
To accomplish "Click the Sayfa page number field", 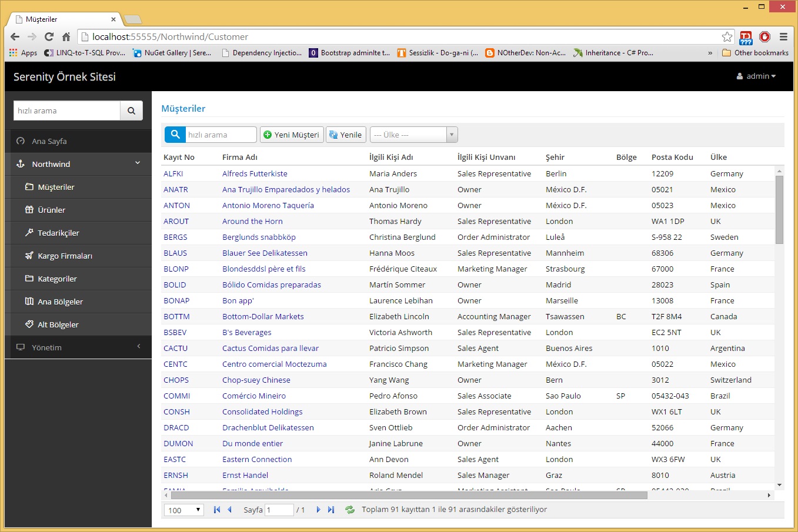I will tap(279, 510).
